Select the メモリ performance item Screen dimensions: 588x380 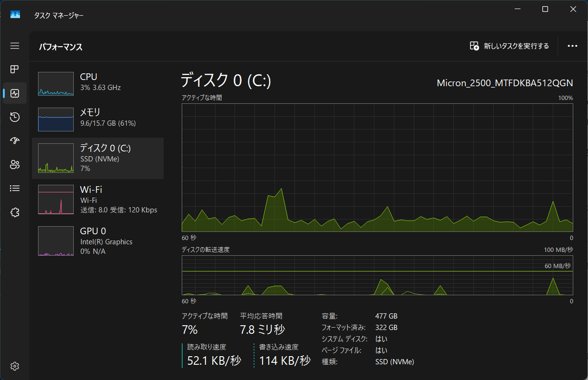point(98,119)
